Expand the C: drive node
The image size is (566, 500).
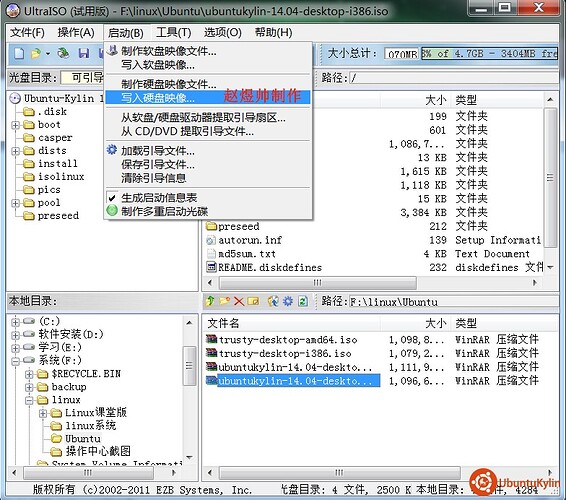coord(16,322)
